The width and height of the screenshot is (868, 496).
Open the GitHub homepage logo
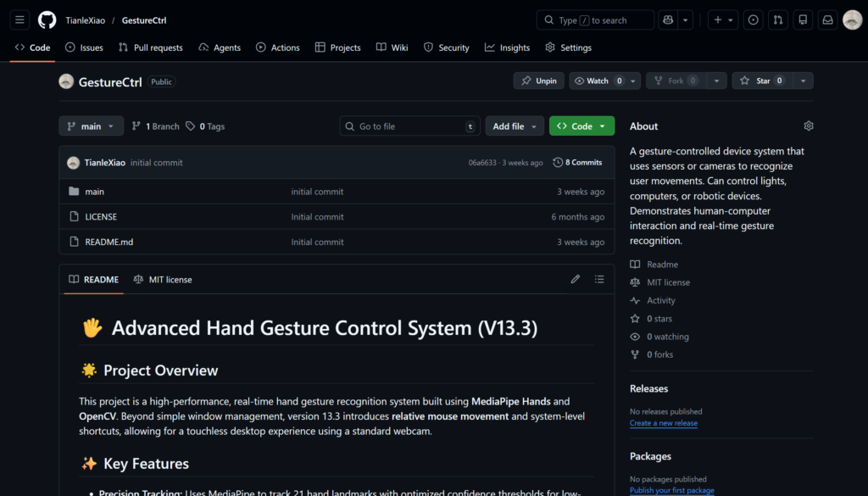coord(47,20)
